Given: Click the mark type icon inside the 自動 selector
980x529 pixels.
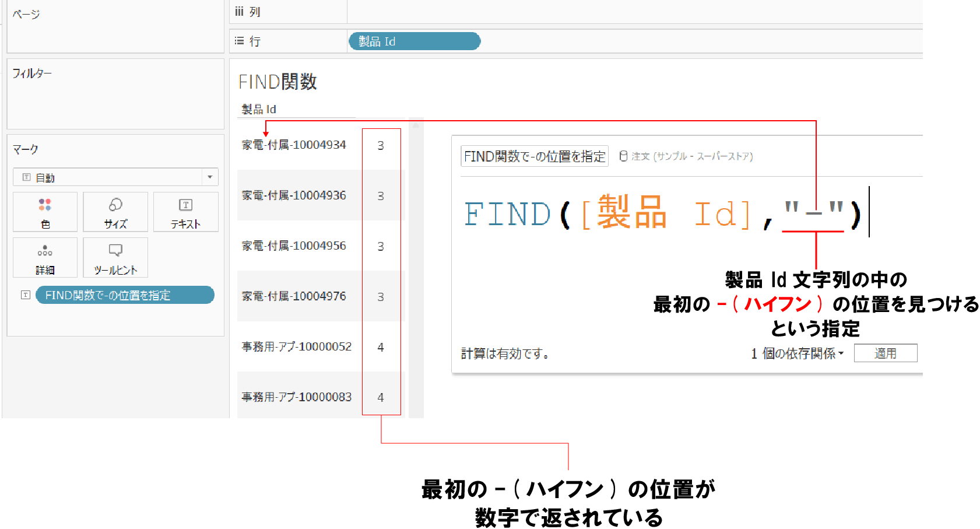Looking at the screenshot, I should 24,177.
